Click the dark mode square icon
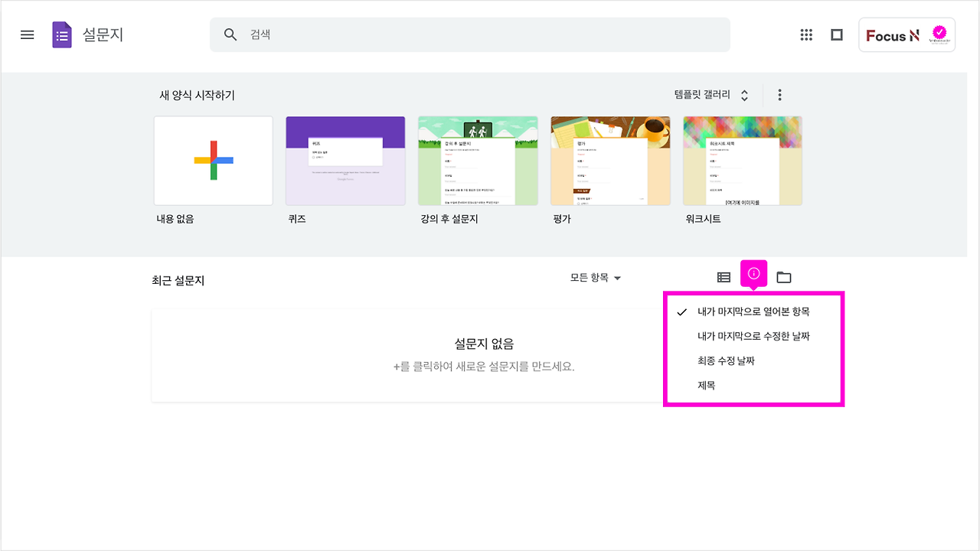The width and height of the screenshot is (980, 551). (x=836, y=34)
